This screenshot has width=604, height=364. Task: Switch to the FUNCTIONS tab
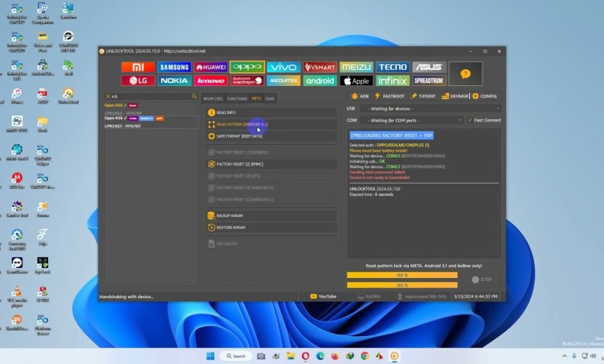237,98
